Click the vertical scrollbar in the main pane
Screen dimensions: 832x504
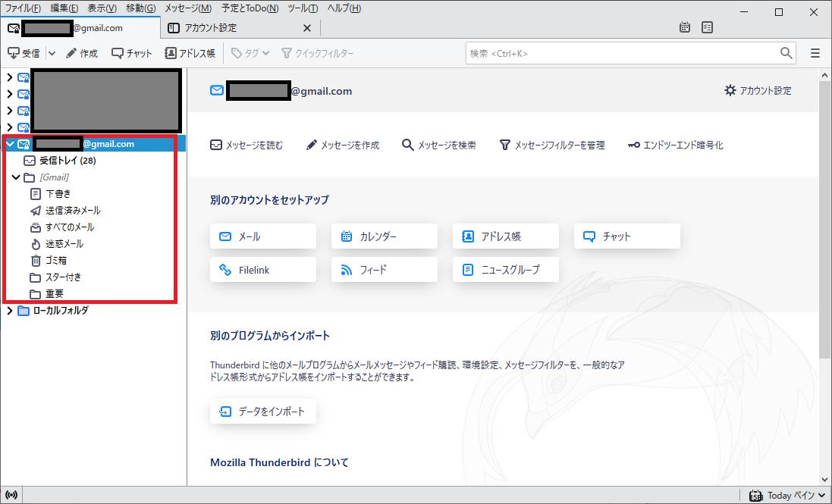click(x=824, y=227)
